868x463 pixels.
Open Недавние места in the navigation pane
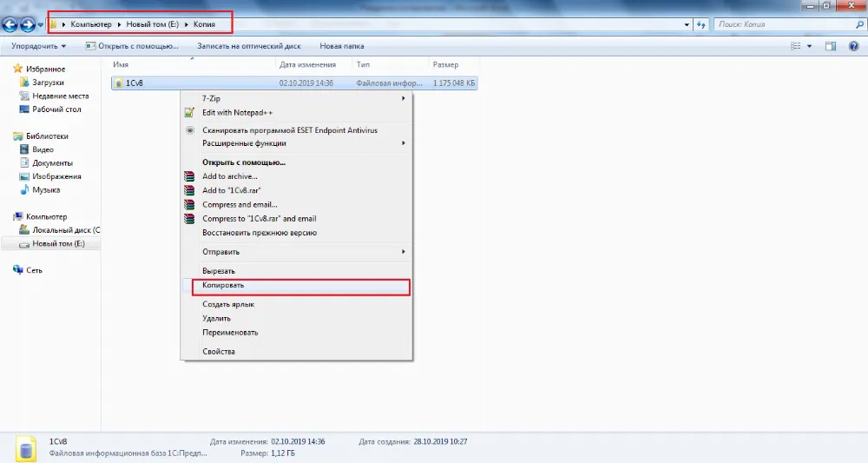(x=60, y=96)
